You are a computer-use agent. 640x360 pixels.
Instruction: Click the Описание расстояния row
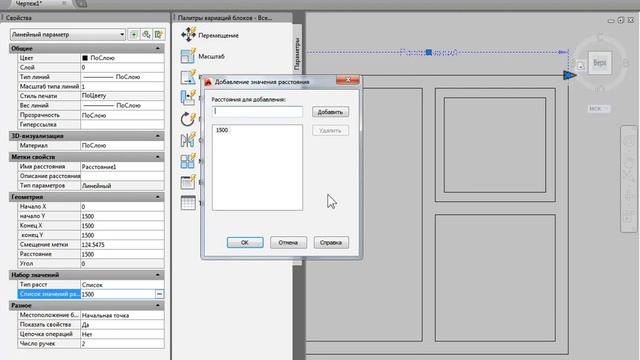coord(91,176)
